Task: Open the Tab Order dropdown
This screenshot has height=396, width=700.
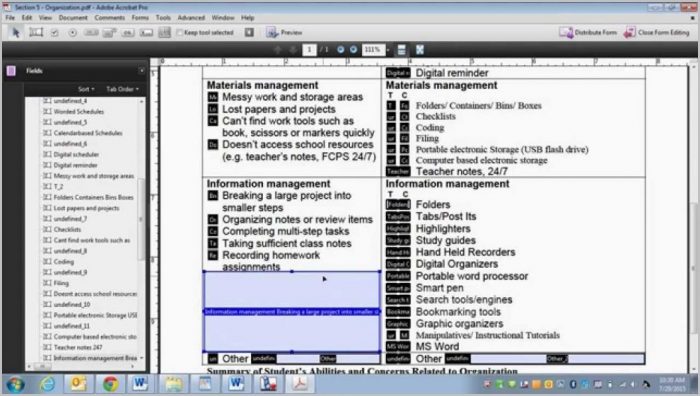Action: pos(122,89)
